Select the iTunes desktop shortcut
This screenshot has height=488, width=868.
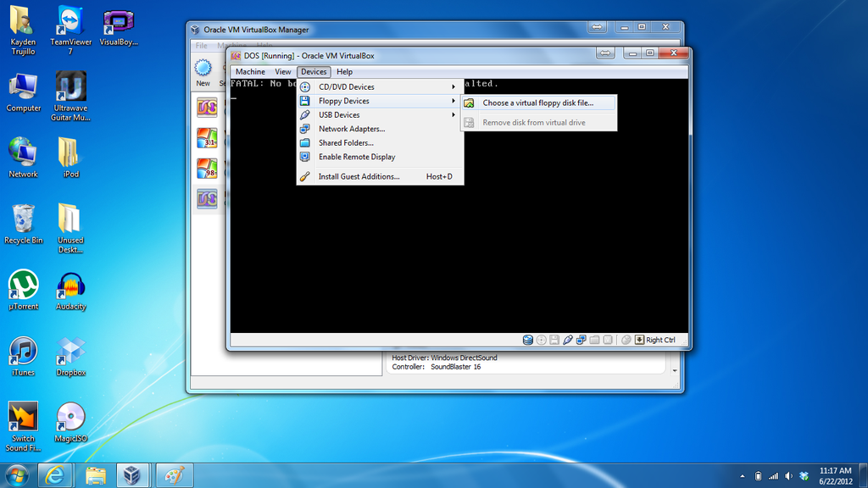pos(23,357)
